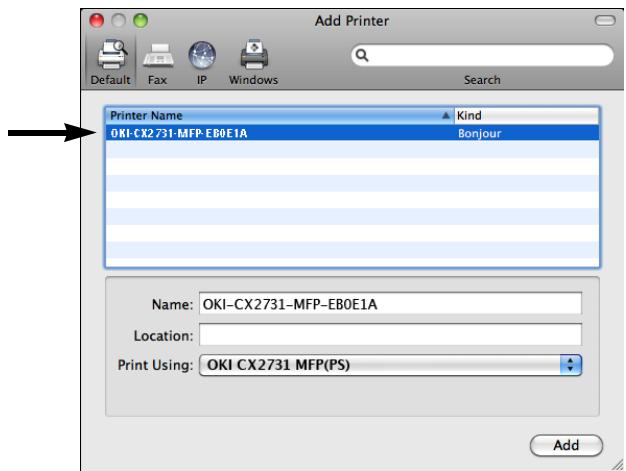Sort list by Printer Name column

(x=279, y=116)
